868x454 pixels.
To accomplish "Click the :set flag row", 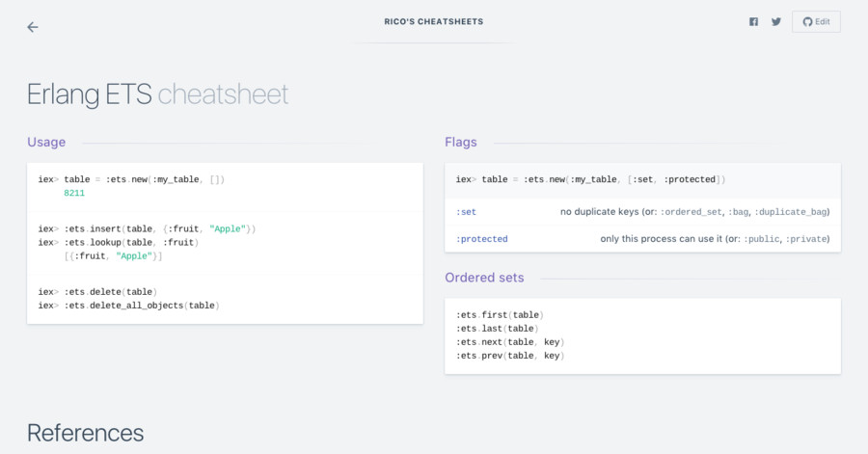I will 642,212.
